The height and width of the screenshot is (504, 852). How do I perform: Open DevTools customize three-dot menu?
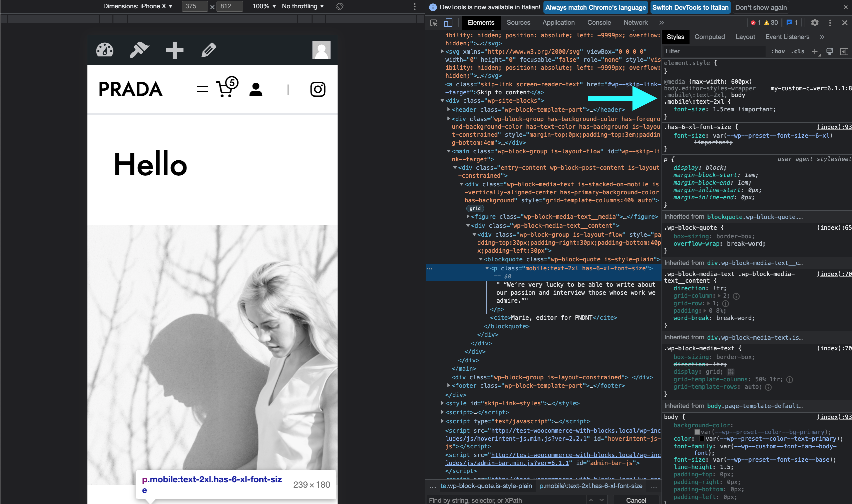click(830, 23)
